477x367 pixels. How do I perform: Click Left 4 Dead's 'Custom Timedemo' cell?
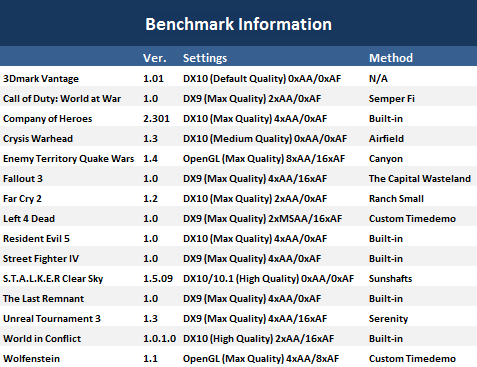[412, 219]
